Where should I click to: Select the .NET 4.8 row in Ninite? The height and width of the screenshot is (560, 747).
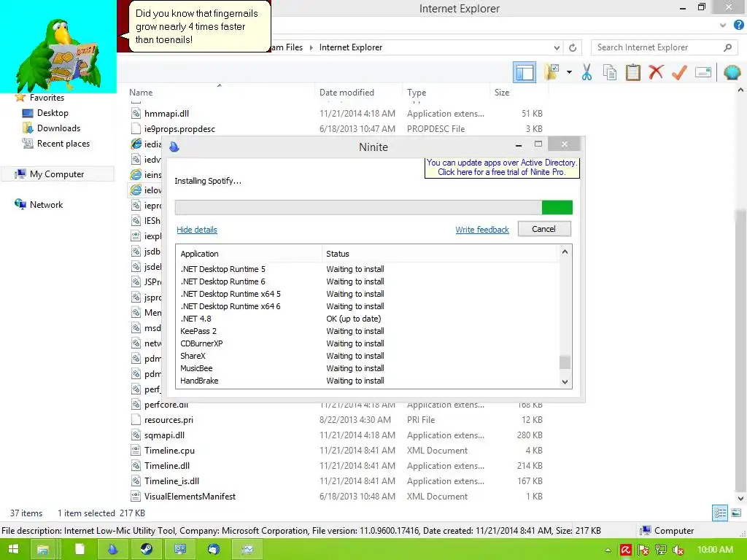point(368,319)
